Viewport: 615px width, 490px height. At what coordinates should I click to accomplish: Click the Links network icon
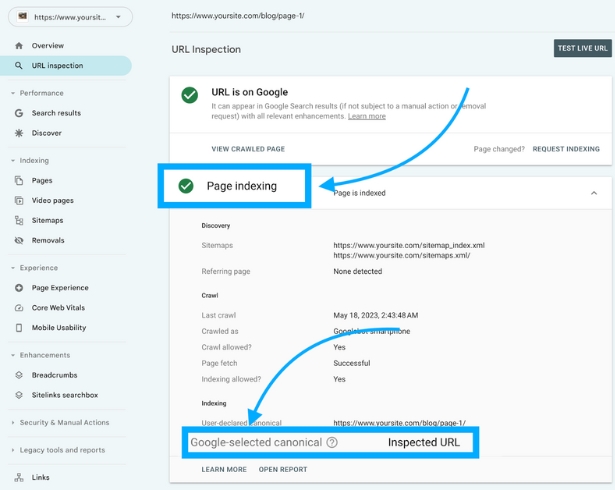19,477
